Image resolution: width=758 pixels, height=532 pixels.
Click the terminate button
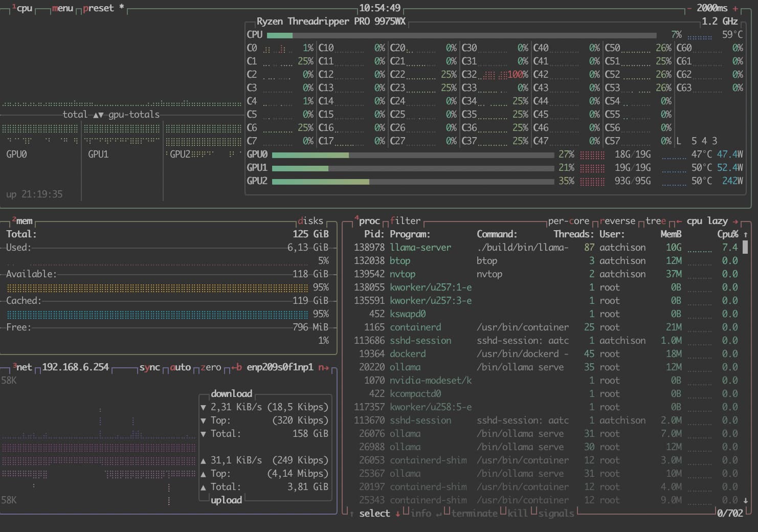[x=474, y=513]
